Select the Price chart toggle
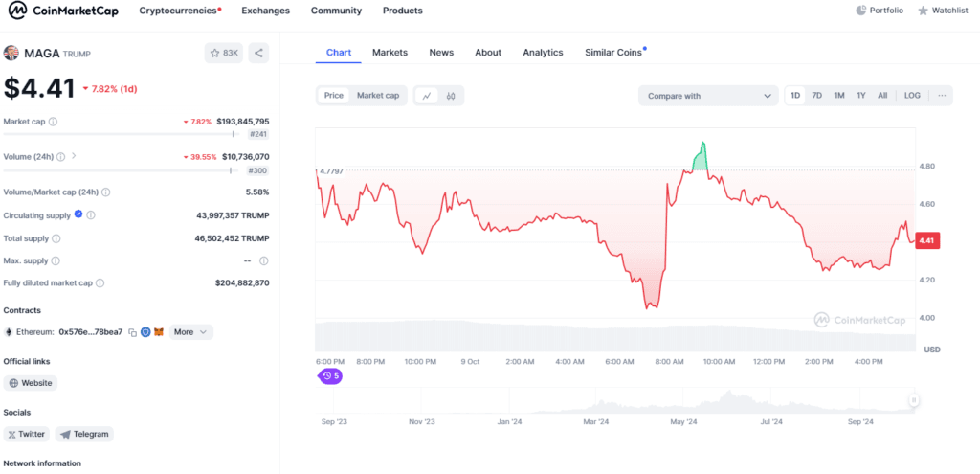 coord(334,96)
